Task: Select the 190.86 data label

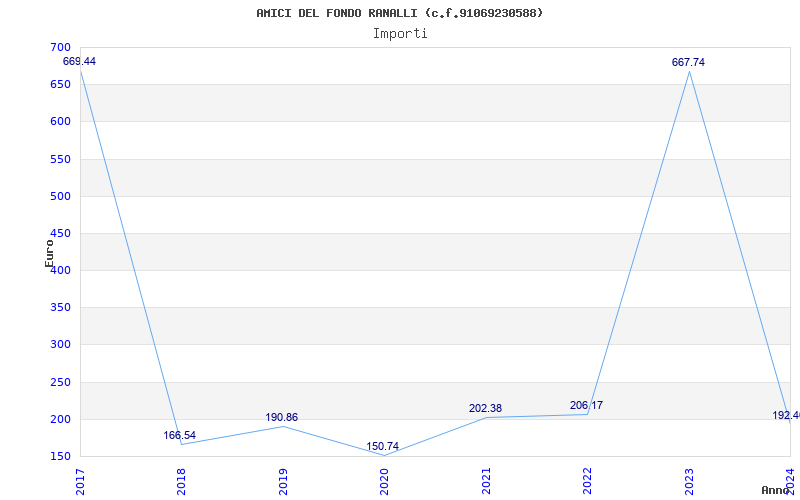Action: 282,417
